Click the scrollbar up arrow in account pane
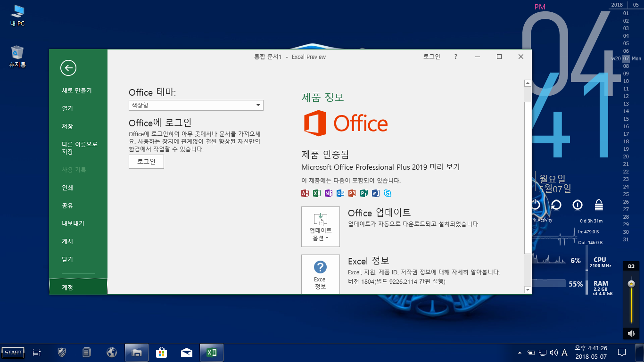Screen dimensions: 644x362 [x=528, y=83]
